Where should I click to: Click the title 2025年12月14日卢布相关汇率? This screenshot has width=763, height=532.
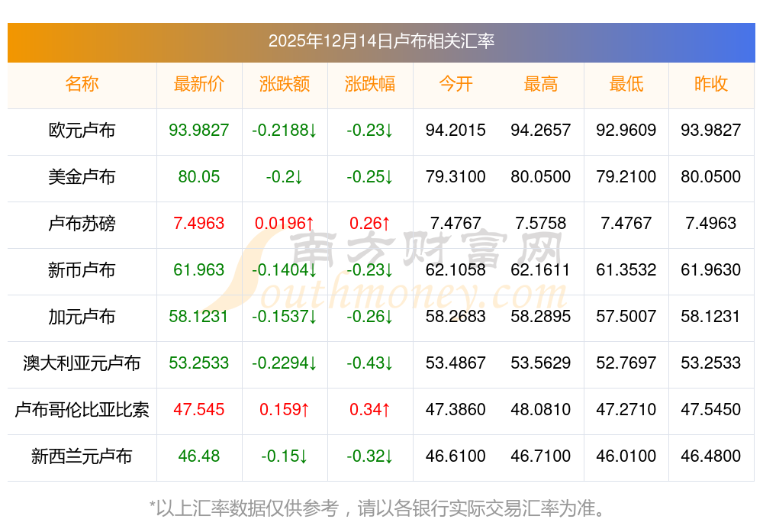pyautogui.click(x=381, y=41)
